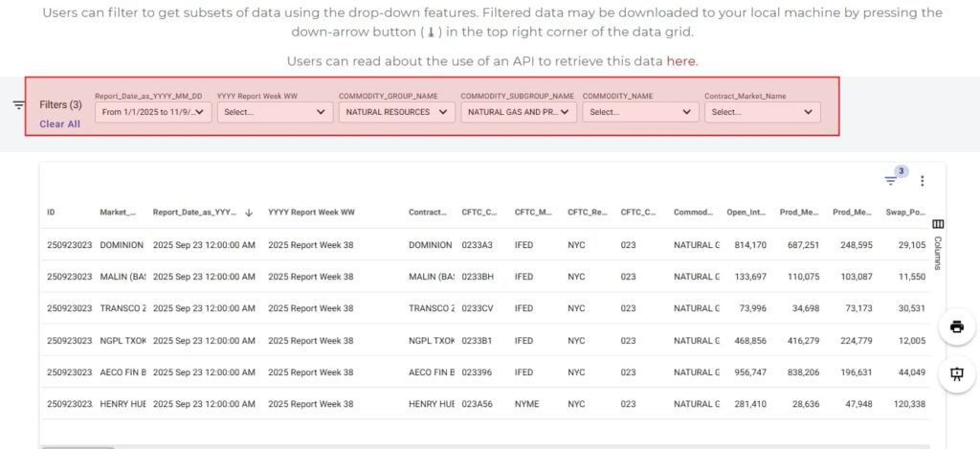
Task: Click the Clear All filters link
Action: pyautogui.click(x=59, y=124)
